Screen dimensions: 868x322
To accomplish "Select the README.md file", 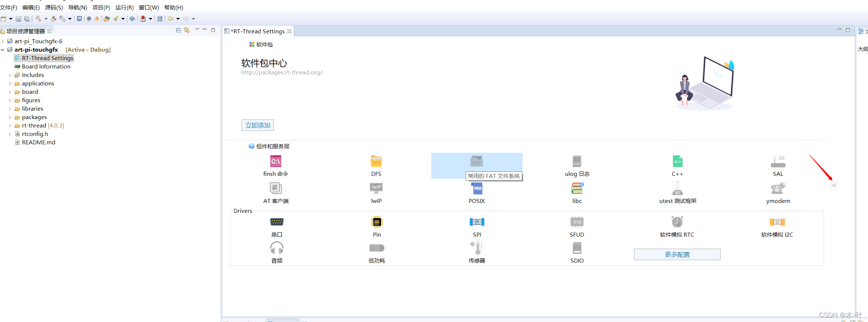I will tap(35, 143).
